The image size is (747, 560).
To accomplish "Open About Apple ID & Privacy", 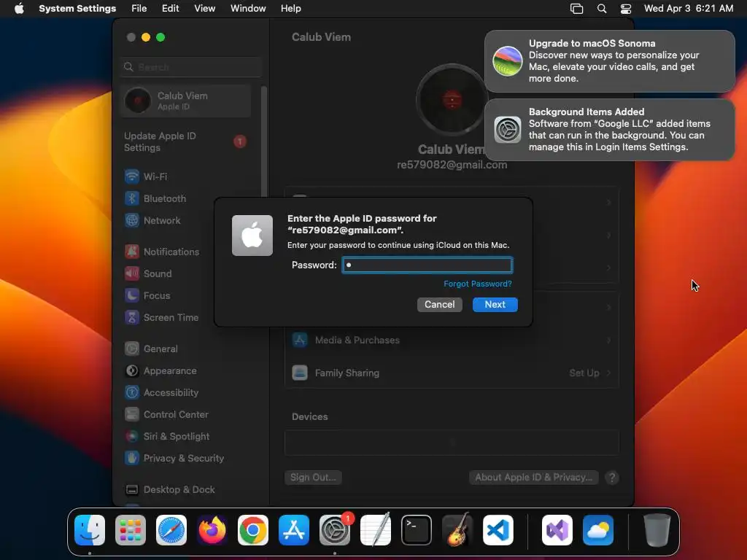I will (x=533, y=478).
